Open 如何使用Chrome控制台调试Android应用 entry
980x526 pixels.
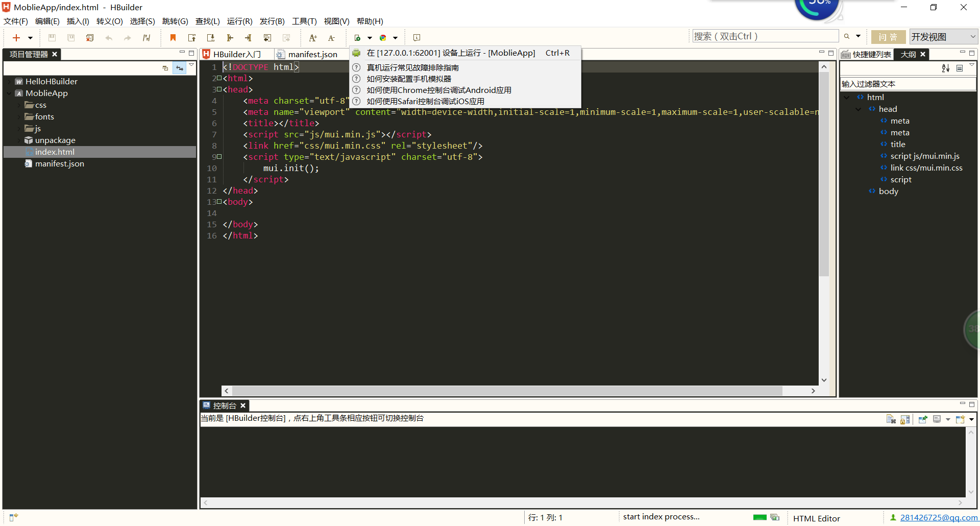pyautogui.click(x=465, y=90)
